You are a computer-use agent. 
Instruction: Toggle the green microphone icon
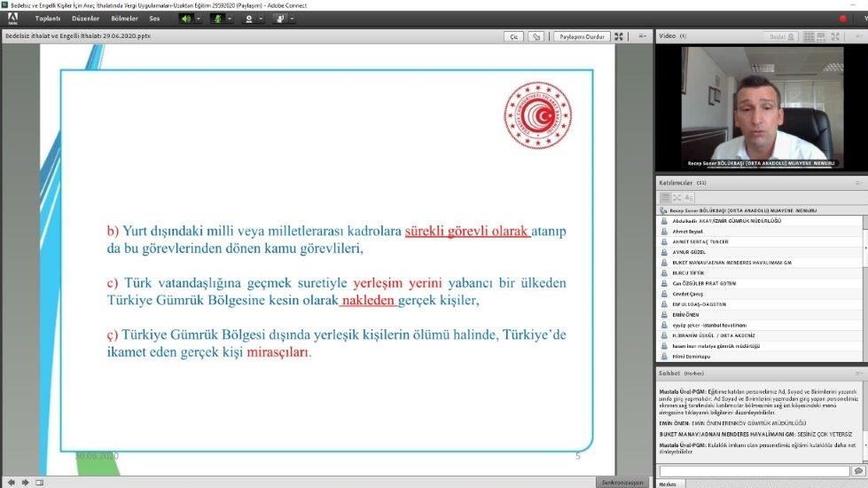217,18
